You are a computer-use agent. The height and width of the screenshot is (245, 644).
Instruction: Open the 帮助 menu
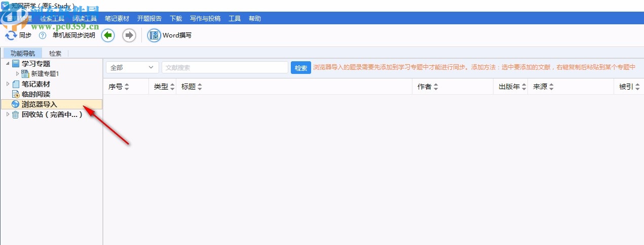click(255, 19)
